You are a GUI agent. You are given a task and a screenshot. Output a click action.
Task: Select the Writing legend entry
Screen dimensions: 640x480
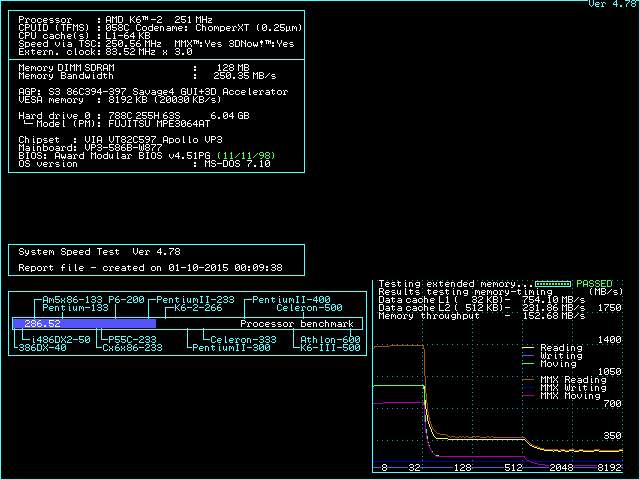pos(560,356)
